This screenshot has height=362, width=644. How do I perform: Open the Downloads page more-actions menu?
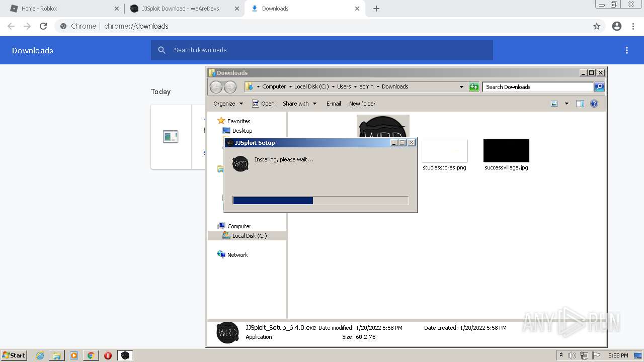627,50
